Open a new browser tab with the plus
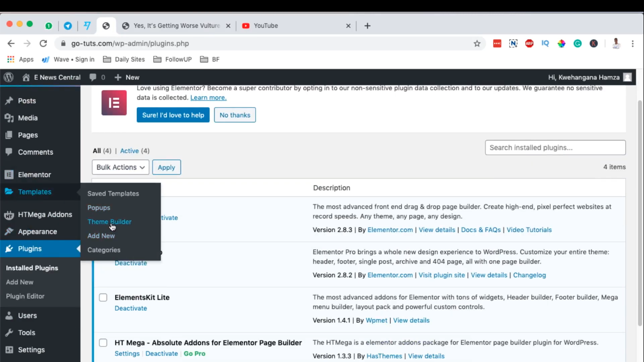Screen dimensions: 644x362 (368, 26)
